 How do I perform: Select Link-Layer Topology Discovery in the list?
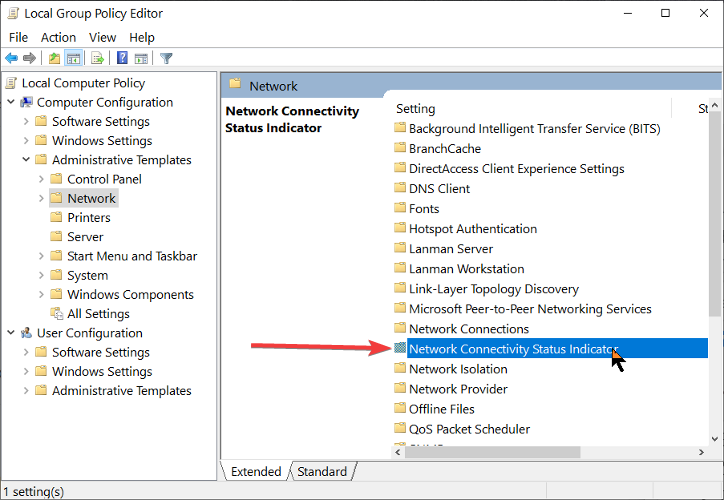click(x=494, y=289)
